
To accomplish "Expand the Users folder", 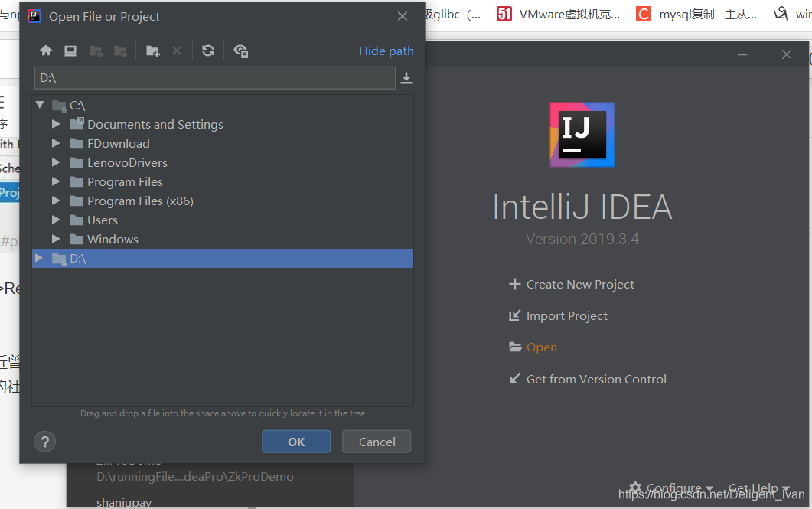I will (x=56, y=220).
